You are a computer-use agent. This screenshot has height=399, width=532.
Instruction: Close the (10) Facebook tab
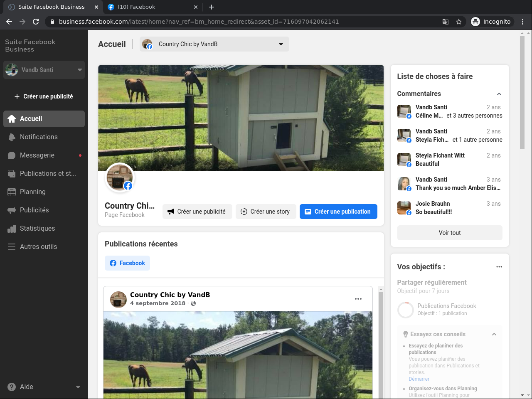pyautogui.click(x=196, y=7)
